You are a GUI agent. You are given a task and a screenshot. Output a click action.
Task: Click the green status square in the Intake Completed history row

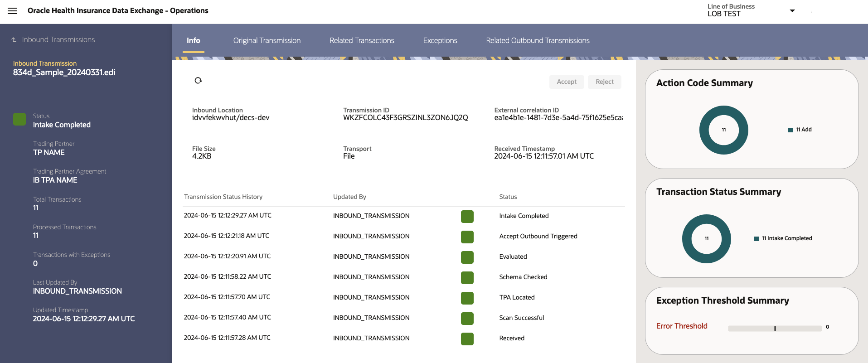click(467, 217)
